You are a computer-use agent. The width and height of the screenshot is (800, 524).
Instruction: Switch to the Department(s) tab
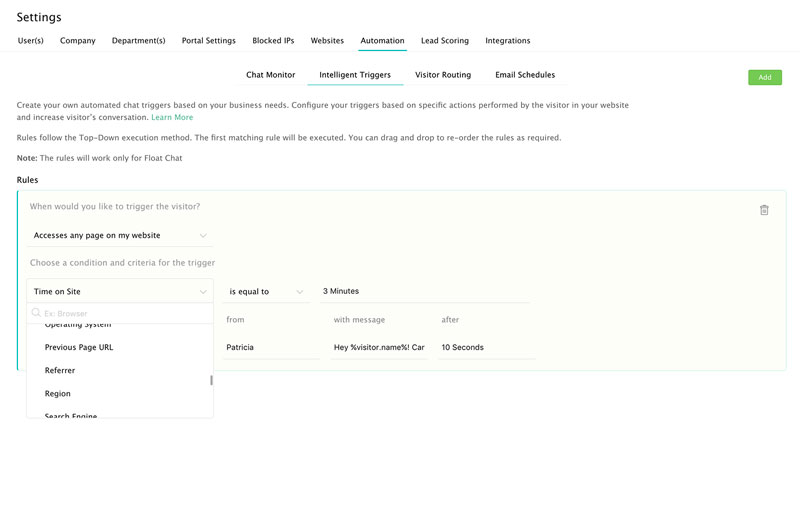click(139, 41)
